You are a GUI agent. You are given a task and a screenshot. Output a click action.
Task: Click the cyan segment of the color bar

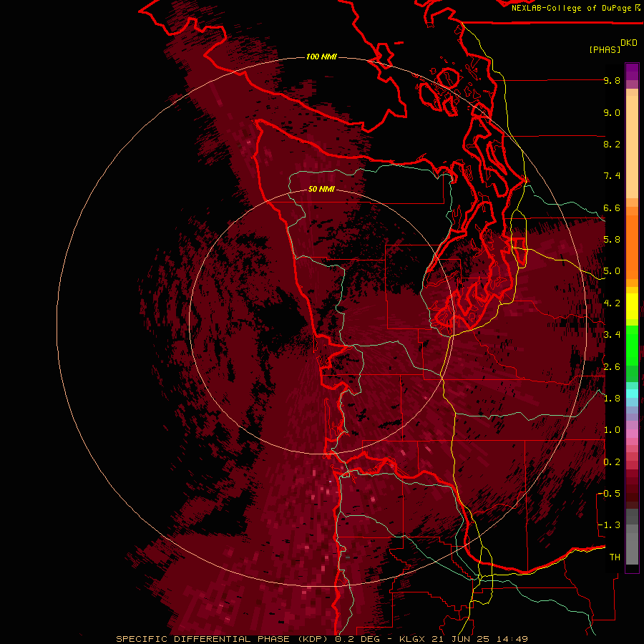(x=632, y=394)
